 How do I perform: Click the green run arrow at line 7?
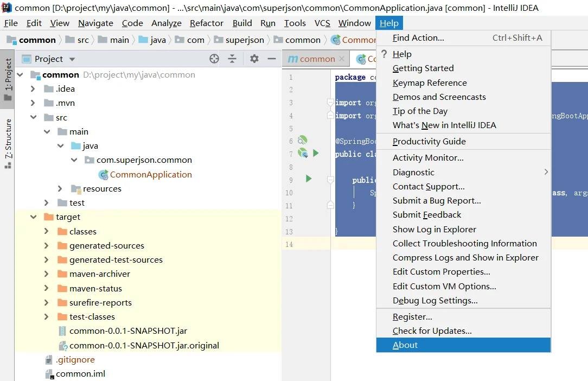click(316, 153)
